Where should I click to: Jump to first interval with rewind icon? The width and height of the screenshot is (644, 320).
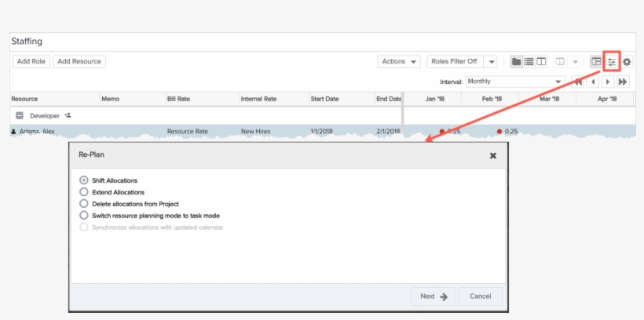coord(577,82)
